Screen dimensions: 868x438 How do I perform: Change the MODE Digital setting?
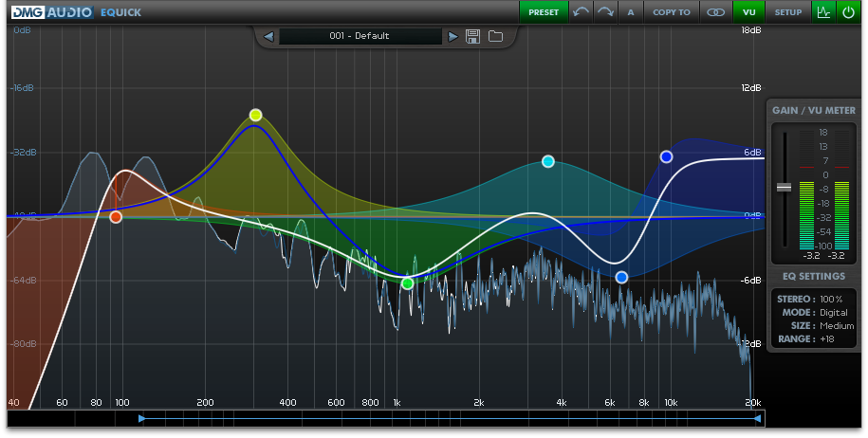814,313
